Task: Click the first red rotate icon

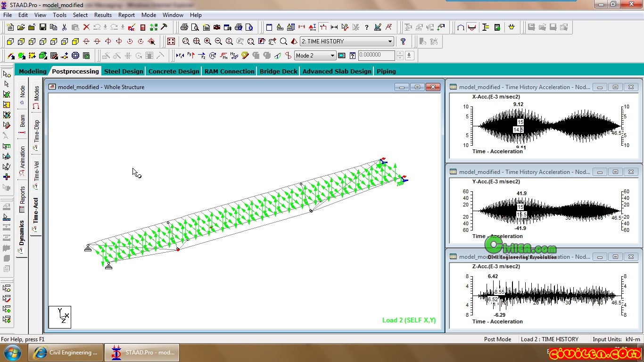Action: pyautogui.click(x=86, y=41)
